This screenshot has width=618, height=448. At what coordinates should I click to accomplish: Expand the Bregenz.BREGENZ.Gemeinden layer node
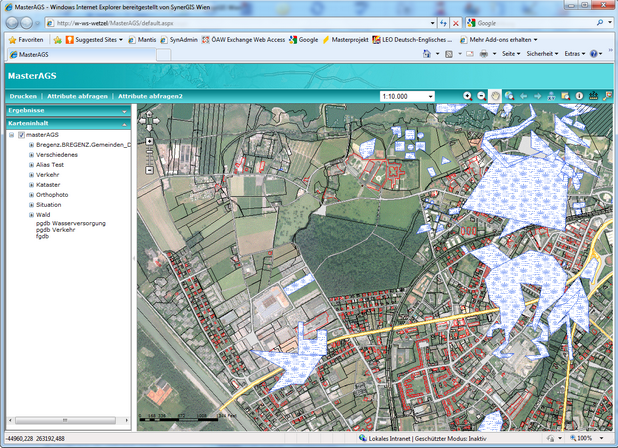(x=31, y=145)
